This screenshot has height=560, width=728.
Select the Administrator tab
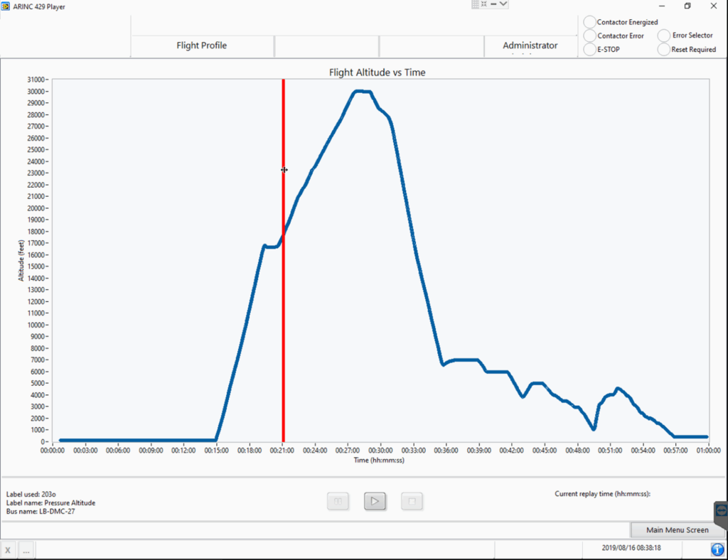click(530, 45)
